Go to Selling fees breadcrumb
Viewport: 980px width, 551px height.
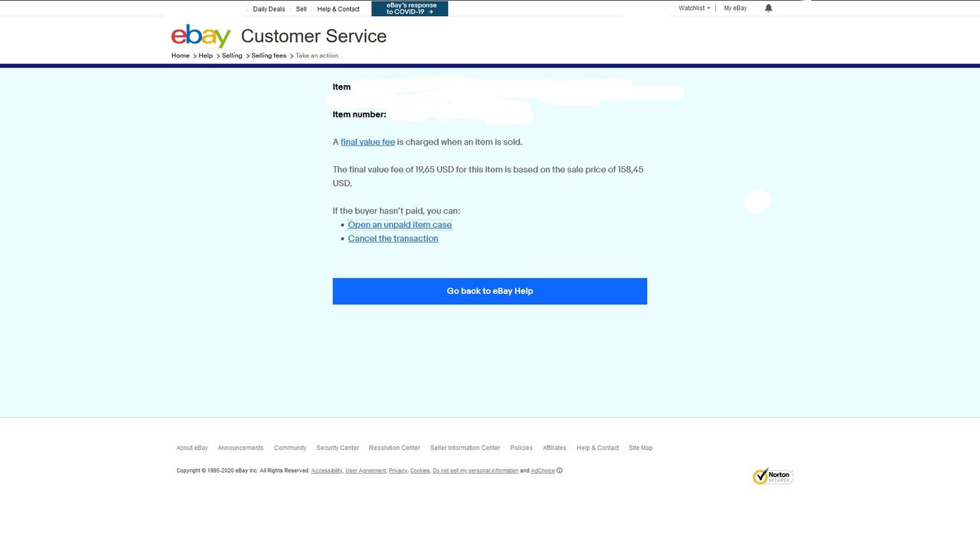(x=269, y=56)
